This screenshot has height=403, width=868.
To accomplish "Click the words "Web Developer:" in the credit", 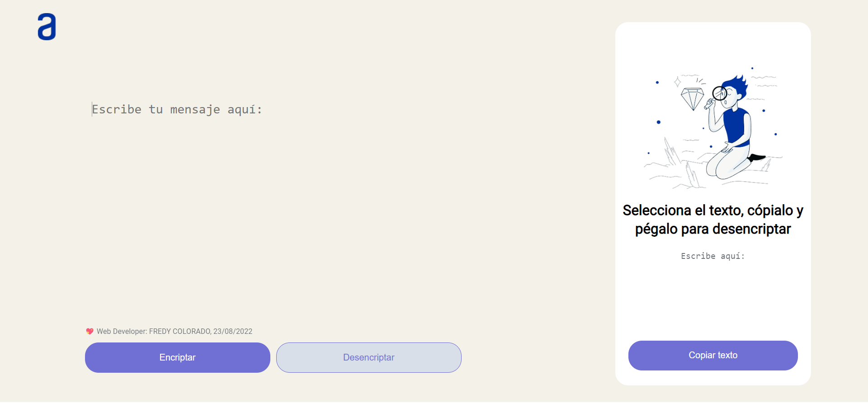I will pyautogui.click(x=122, y=332).
